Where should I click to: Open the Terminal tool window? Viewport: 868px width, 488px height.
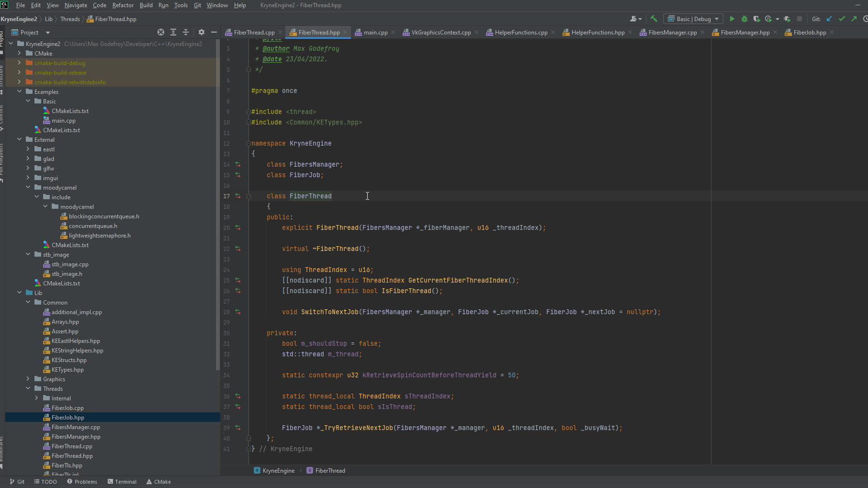(x=122, y=482)
